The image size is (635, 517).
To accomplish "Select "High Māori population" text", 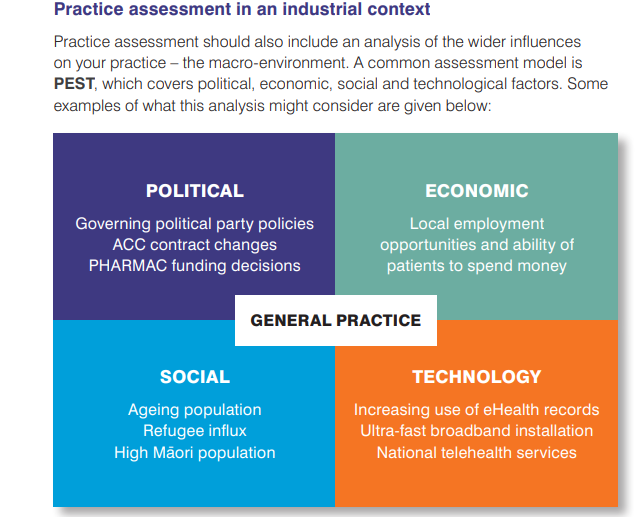I will [194, 452].
